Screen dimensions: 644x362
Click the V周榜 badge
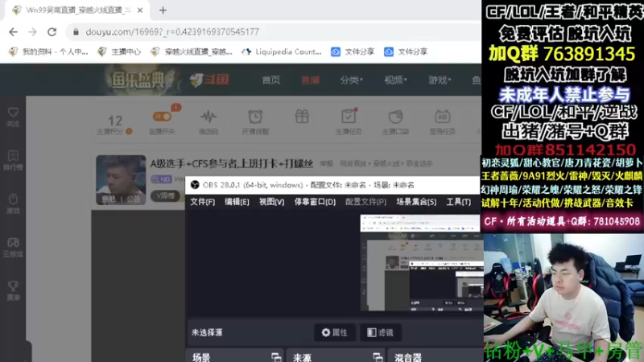click(166, 195)
